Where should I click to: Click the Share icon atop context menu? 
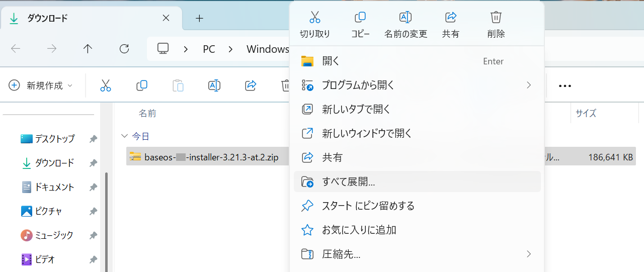tap(451, 18)
